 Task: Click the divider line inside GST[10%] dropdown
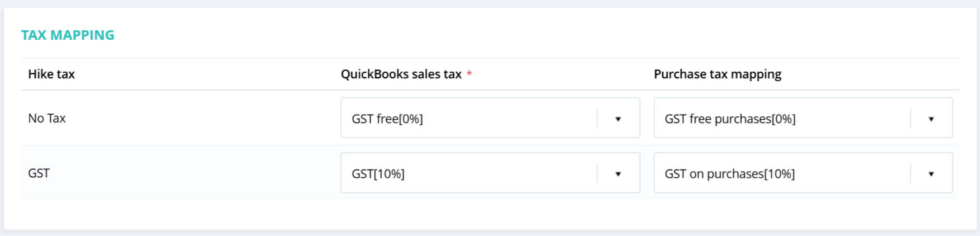(597, 174)
